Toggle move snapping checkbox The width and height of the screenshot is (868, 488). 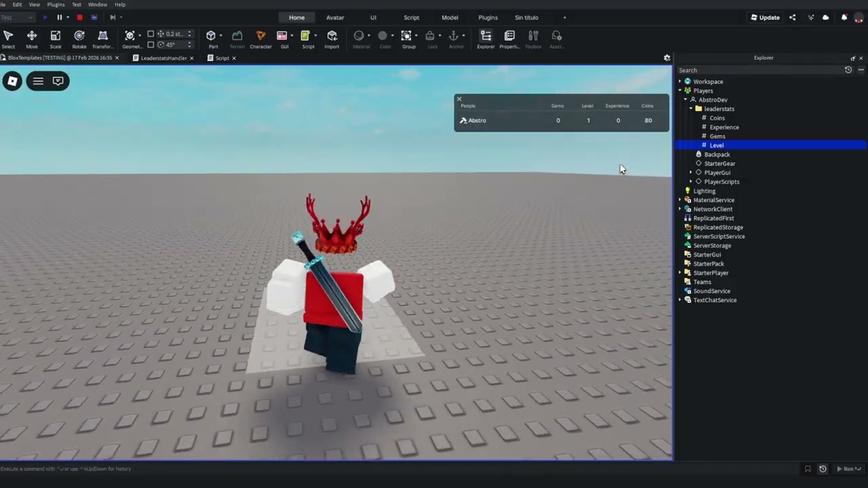click(x=151, y=34)
